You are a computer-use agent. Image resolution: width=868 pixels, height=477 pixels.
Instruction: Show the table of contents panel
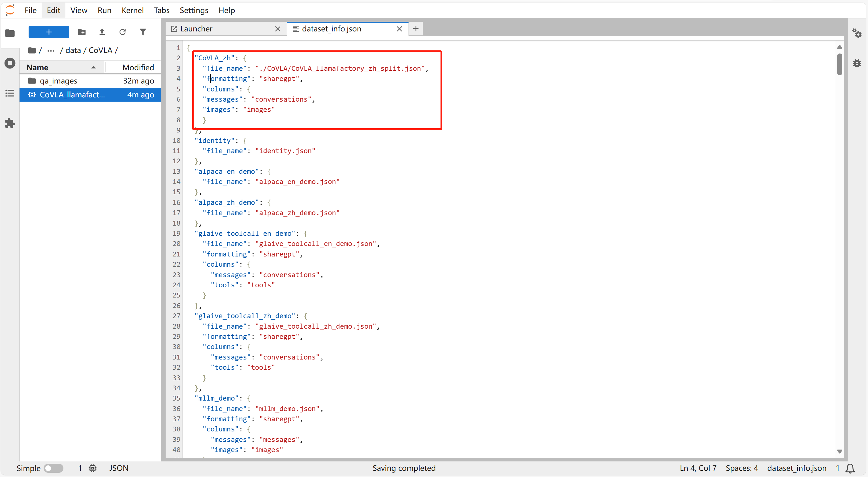(x=10, y=93)
